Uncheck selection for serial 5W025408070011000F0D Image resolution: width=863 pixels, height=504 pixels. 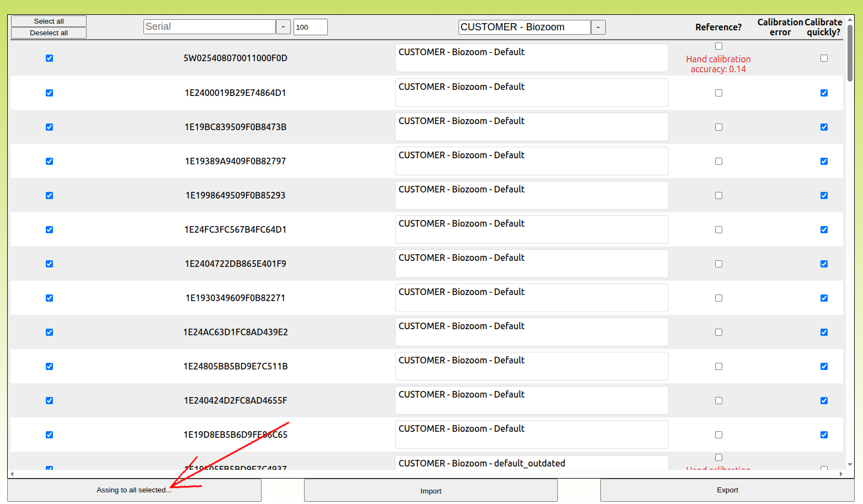click(50, 58)
